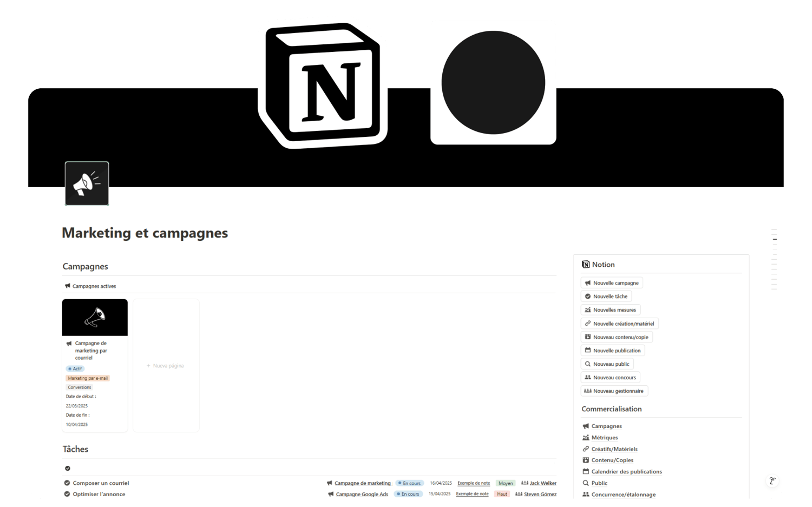Select the Campagnes actives view tab

(x=90, y=286)
